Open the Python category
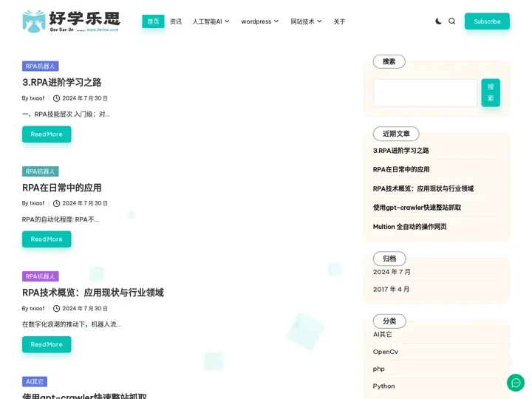 (x=383, y=386)
